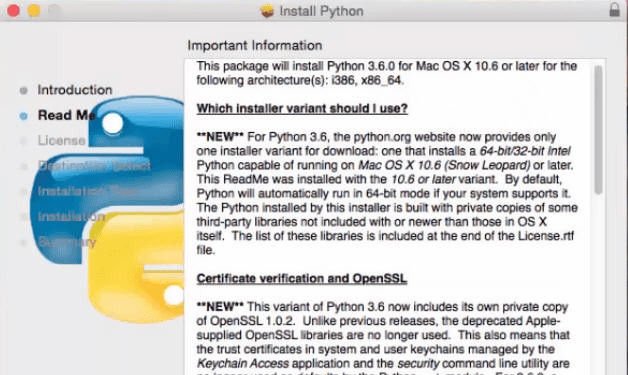628x375 pixels.
Task: Click the 'Important Information' heading
Action: tap(255, 45)
